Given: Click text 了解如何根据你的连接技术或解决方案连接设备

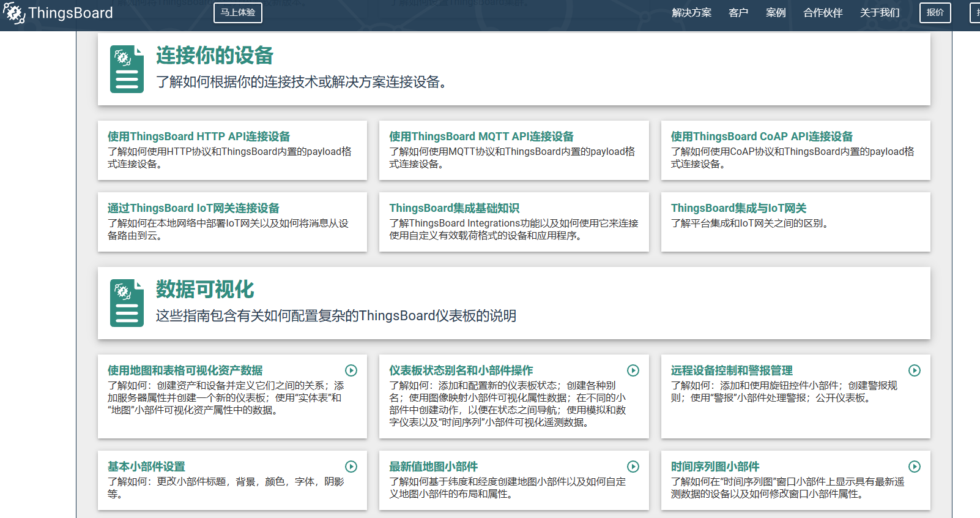Looking at the screenshot, I should [x=303, y=82].
